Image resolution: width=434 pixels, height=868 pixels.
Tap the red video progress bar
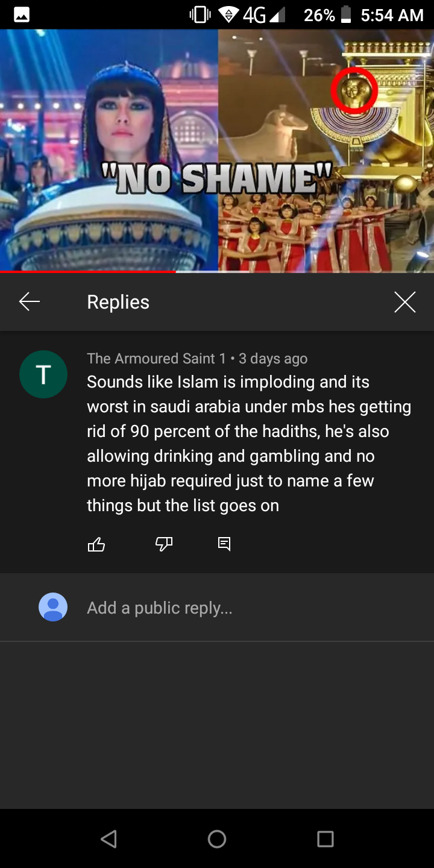click(x=88, y=272)
